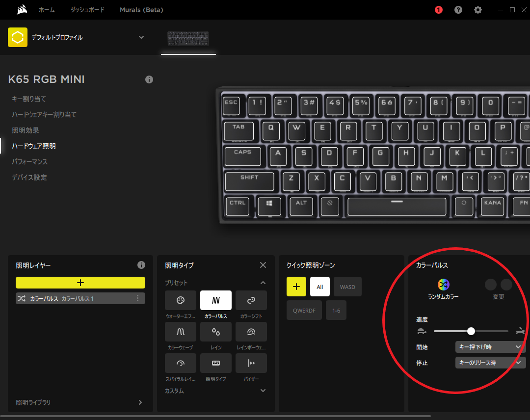This screenshot has width=530, height=420.
Task: Open the デフォルトプロファイル profile dropdown
Action: point(141,37)
